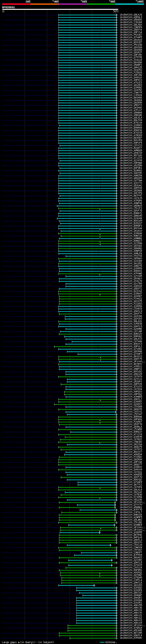Viewport: 146px width, 644px height.
Task: Click last hit label UniRef100_A7PKH0
Action: 131,638
